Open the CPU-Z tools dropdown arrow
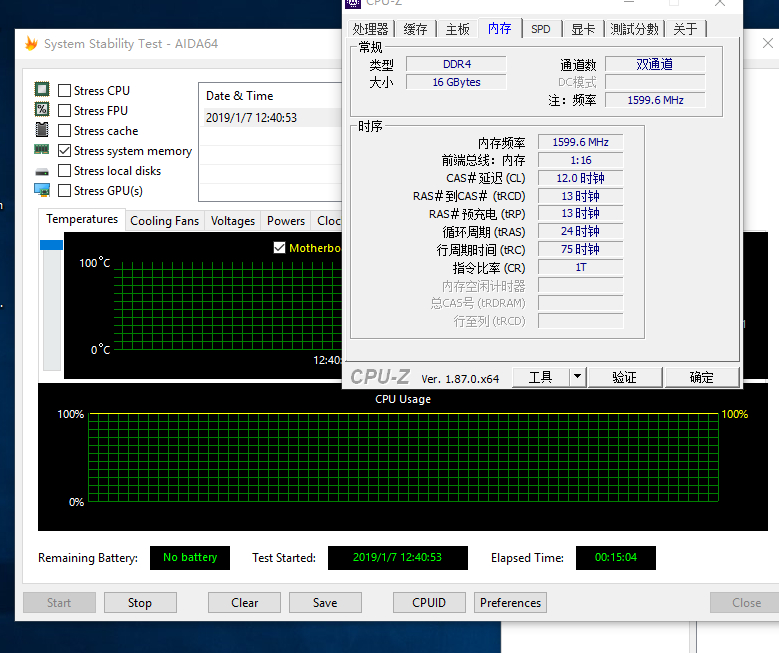779x653 pixels. pos(577,377)
